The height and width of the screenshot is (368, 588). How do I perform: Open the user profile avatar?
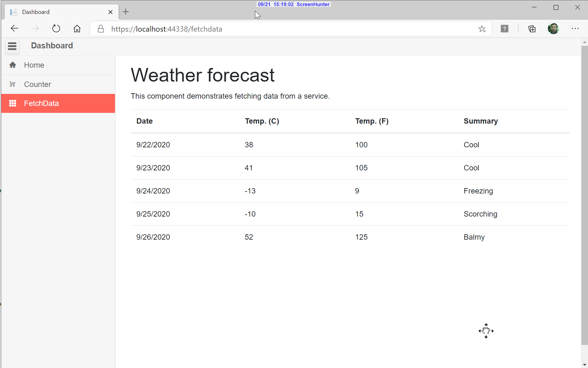point(553,29)
